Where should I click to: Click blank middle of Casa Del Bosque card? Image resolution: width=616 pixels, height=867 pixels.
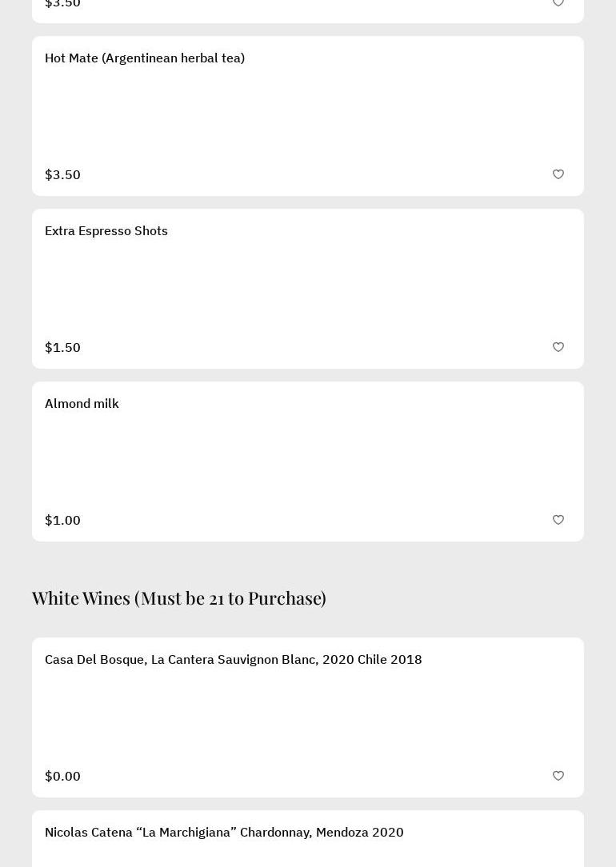tap(308, 717)
